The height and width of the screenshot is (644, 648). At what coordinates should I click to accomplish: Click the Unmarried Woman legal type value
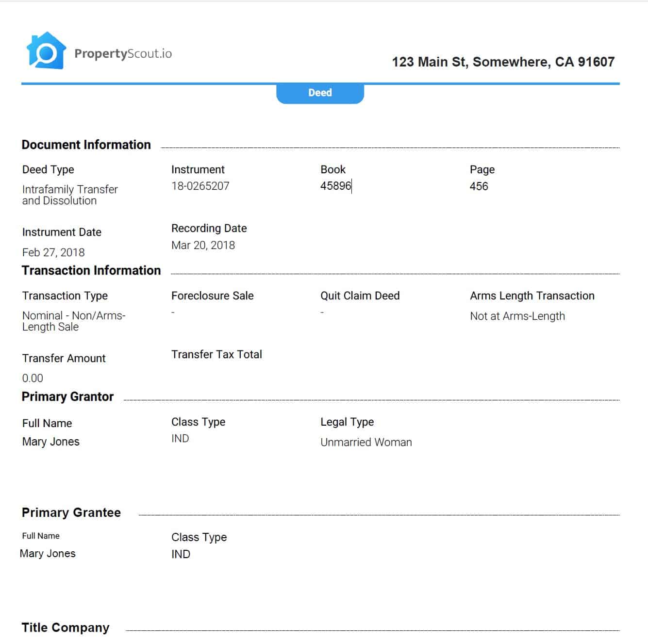pos(366,442)
